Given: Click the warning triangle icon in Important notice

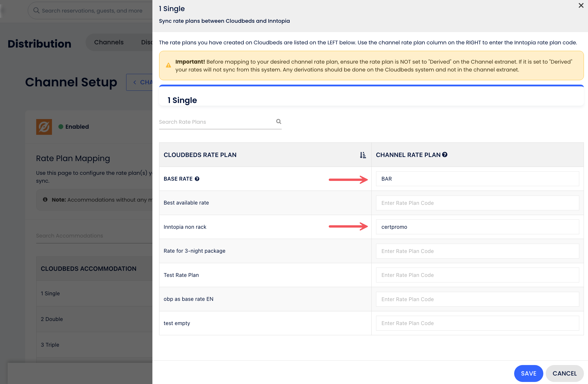Looking at the screenshot, I should tap(168, 65).
